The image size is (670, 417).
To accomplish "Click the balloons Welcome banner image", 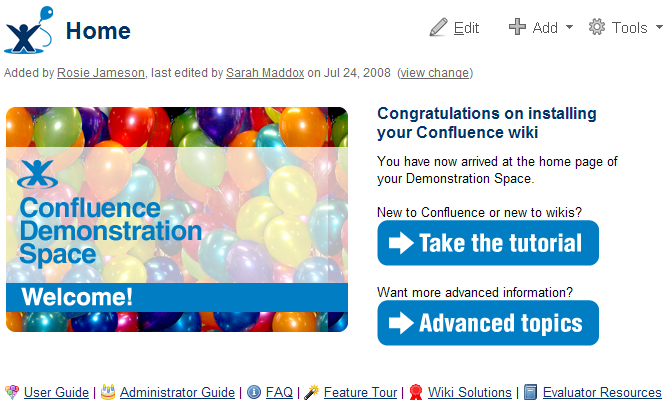I will click(x=177, y=219).
